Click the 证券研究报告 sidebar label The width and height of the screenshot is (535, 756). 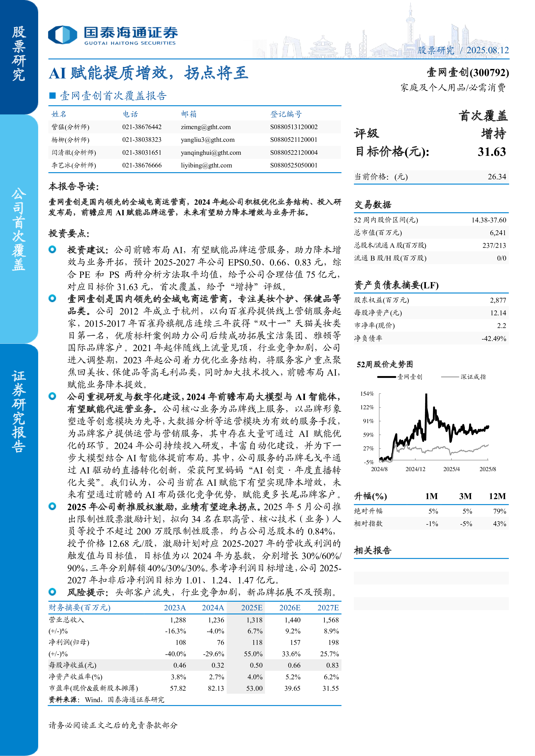pyautogui.click(x=19, y=411)
